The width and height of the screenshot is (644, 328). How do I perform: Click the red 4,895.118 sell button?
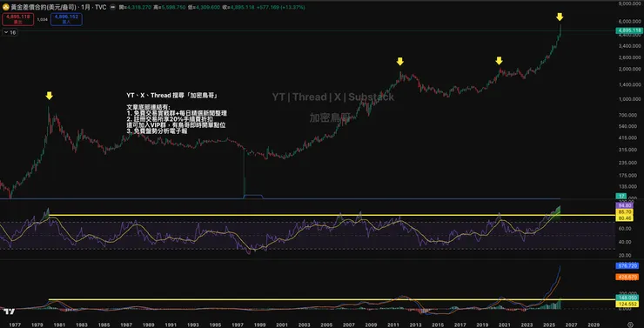coord(17,19)
